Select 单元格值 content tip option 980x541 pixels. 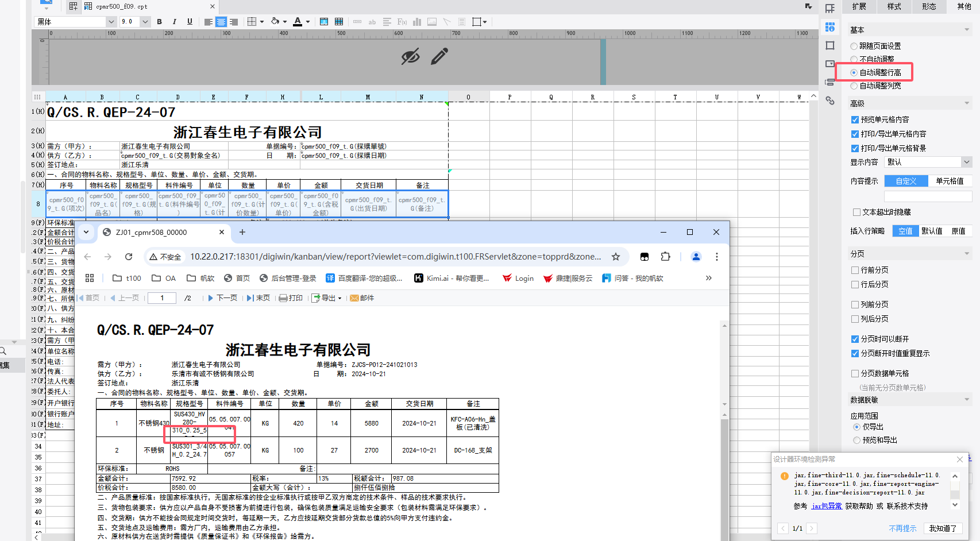click(950, 181)
